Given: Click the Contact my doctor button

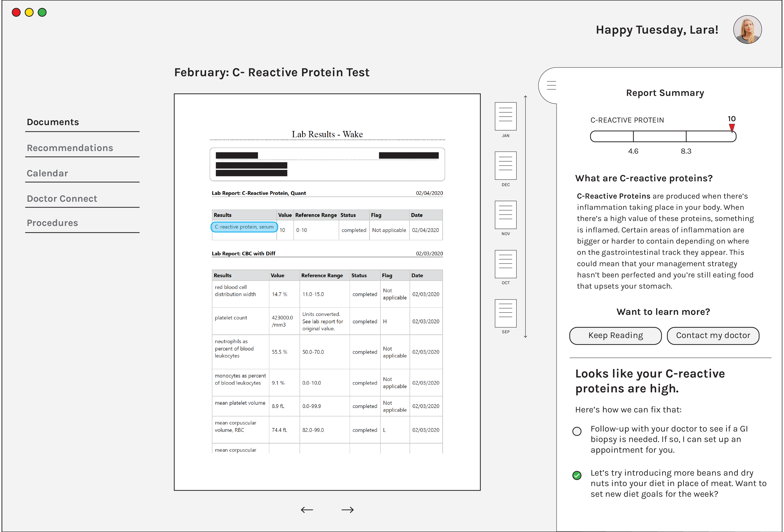Looking at the screenshot, I should pyautogui.click(x=713, y=335).
